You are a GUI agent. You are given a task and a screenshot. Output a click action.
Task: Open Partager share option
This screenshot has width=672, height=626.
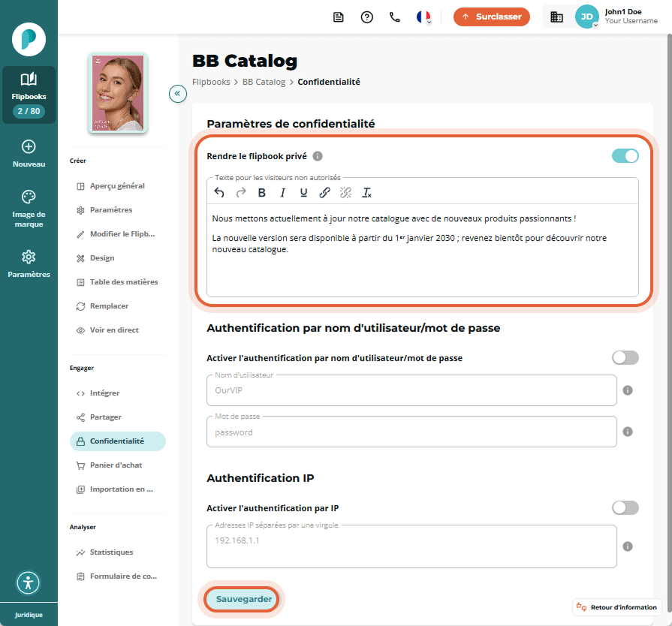(117, 417)
